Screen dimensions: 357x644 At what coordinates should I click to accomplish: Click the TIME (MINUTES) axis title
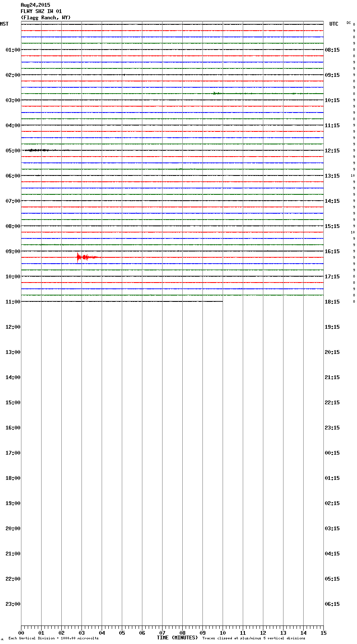pos(177,638)
